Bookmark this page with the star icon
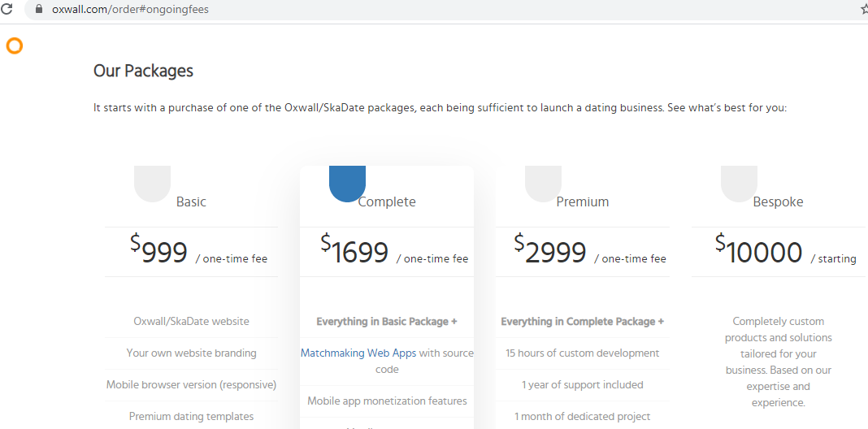This screenshot has height=429, width=868. click(864, 10)
